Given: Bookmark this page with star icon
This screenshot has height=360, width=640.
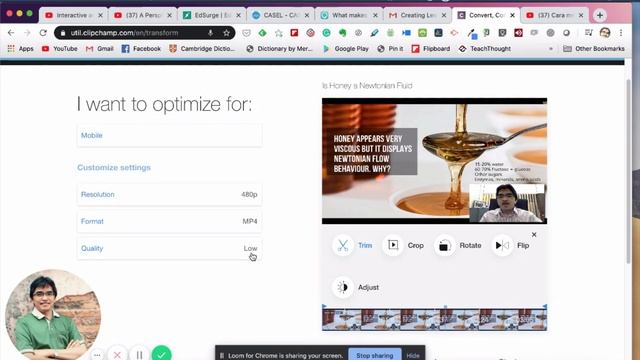Looking at the screenshot, I should 227,33.
